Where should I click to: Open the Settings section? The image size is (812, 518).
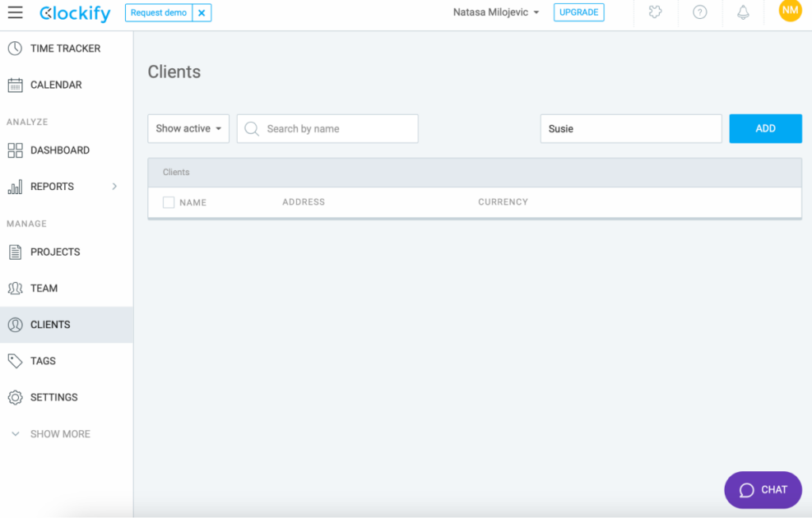[16, 397]
